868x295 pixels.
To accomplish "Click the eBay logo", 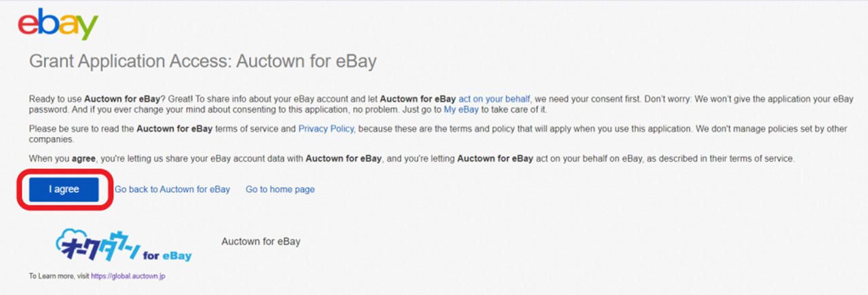I will pos(58,24).
